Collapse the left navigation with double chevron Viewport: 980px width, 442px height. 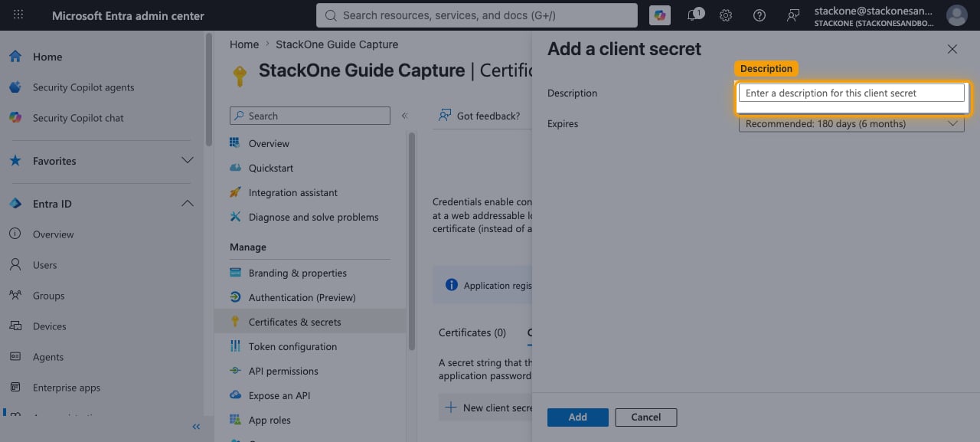pyautogui.click(x=196, y=427)
